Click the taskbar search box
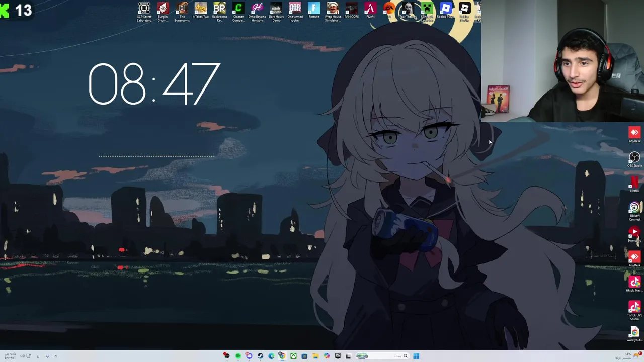Image resolution: width=644 pixels, height=362 pixels. [382, 356]
